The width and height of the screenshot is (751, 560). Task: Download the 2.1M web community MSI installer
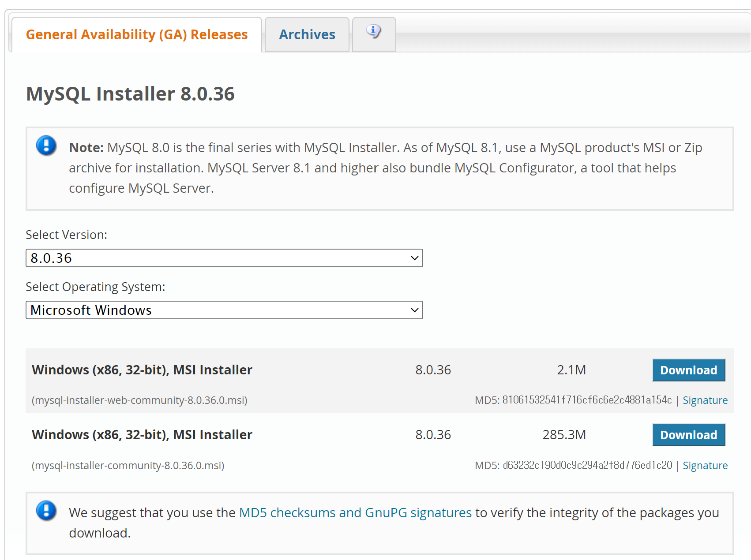coord(688,370)
